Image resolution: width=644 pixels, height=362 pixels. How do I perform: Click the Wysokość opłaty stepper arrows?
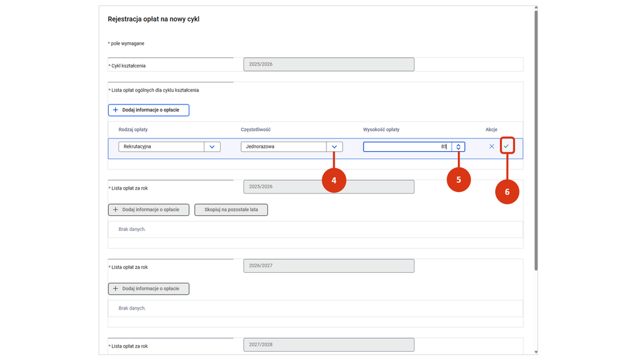click(458, 147)
